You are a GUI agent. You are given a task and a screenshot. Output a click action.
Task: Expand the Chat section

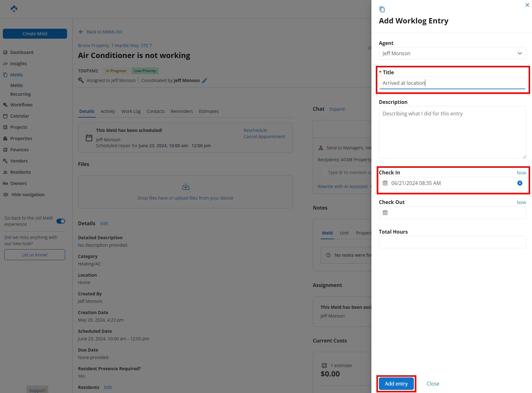[337, 109]
